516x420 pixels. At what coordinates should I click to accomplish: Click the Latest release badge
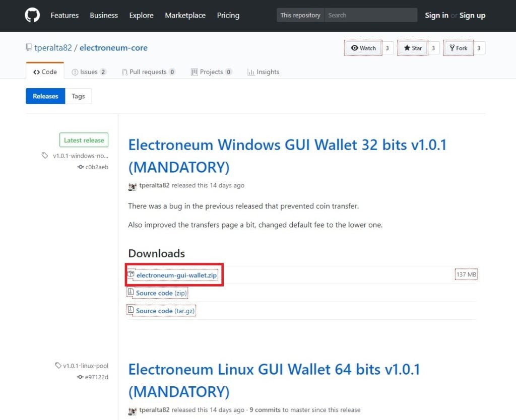(84, 140)
